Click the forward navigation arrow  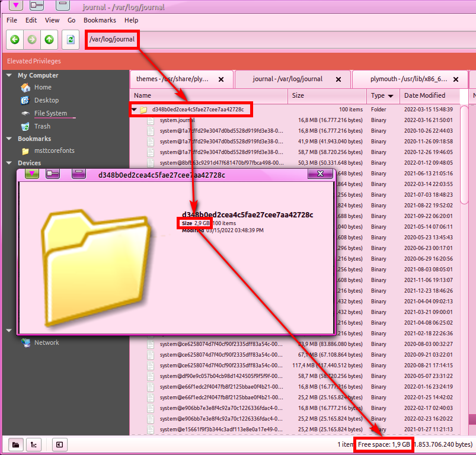[x=32, y=40]
